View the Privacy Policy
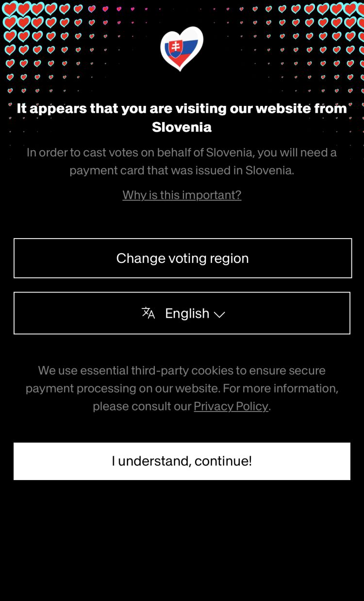Screen dimensions: 364x601 pos(231,406)
